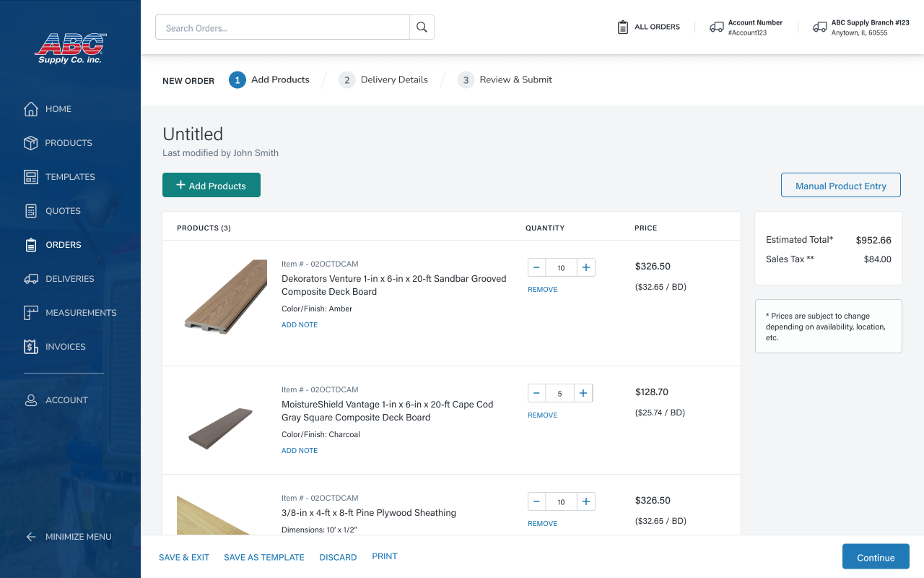Click Save & Exit
The width and height of the screenshot is (924, 578).
click(184, 557)
